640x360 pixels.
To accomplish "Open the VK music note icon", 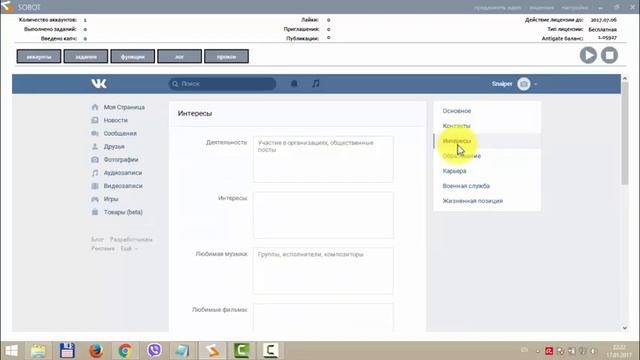I will click(316, 84).
